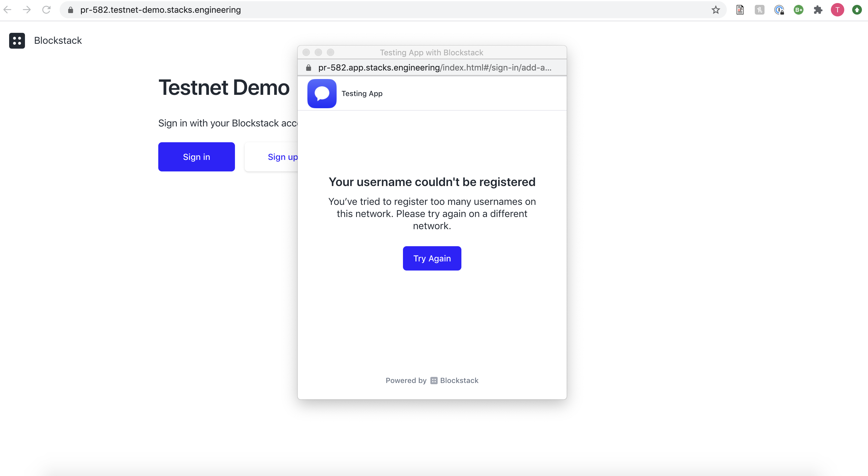Open the Blockstack grid logo
The height and width of the screenshot is (476, 868).
[x=17, y=40]
